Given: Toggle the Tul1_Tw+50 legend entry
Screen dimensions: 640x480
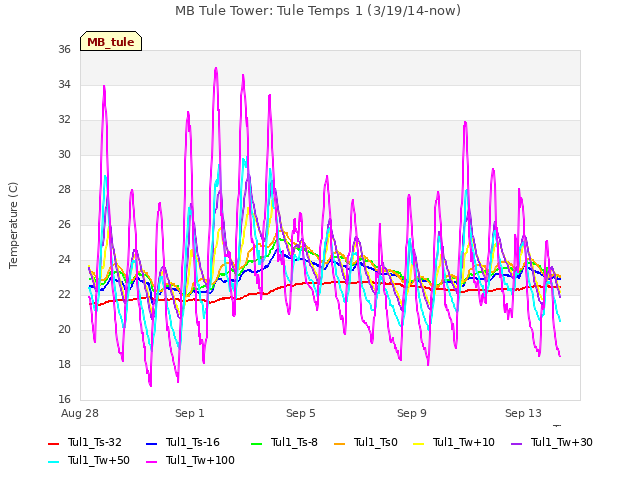Looking at the screenshot, I should coord(89,460).
